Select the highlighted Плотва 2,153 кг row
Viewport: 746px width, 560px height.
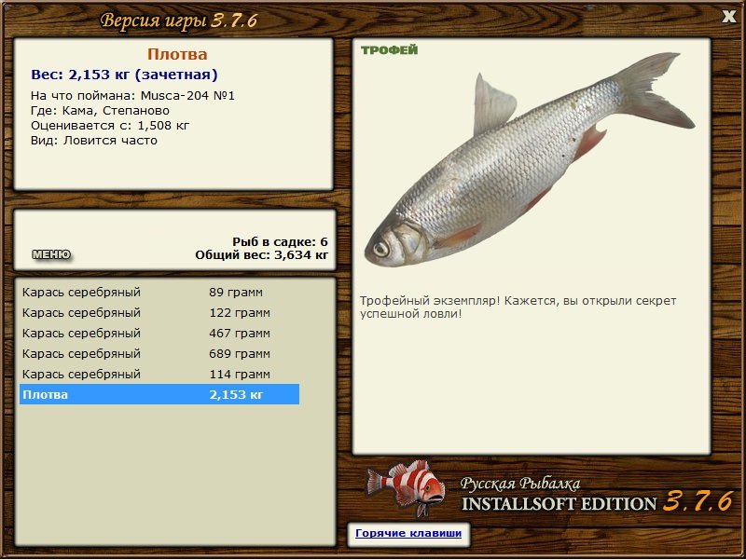(x=159, y=394)
